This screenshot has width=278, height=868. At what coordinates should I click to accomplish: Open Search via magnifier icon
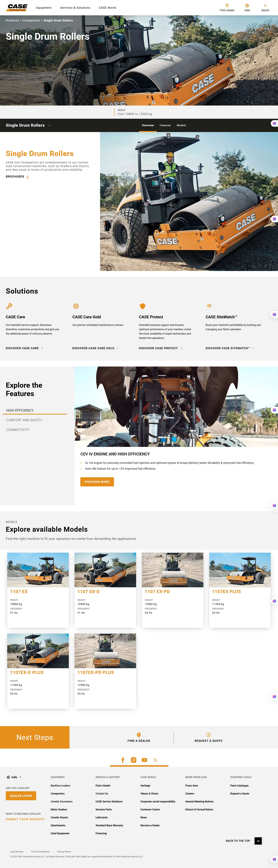265,5
